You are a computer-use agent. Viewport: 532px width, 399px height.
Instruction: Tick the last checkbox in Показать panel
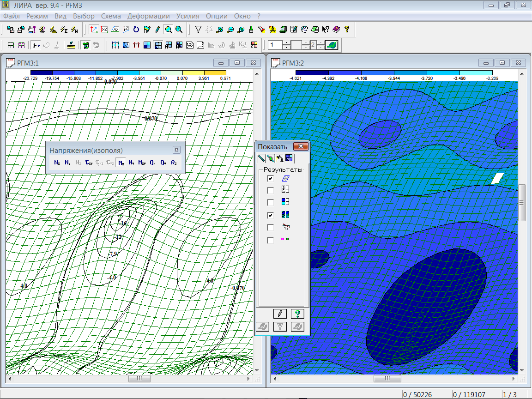pos(270,240)
